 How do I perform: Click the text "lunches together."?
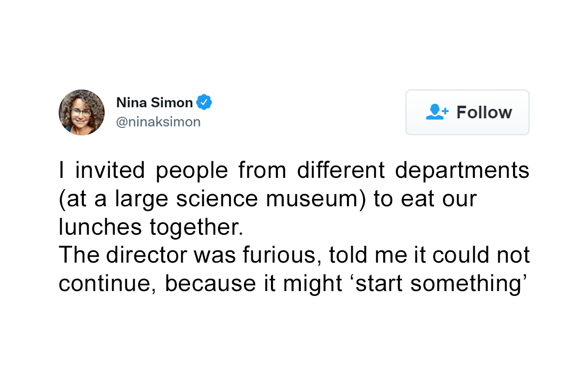pyautogui.click(x=151, y=228)
